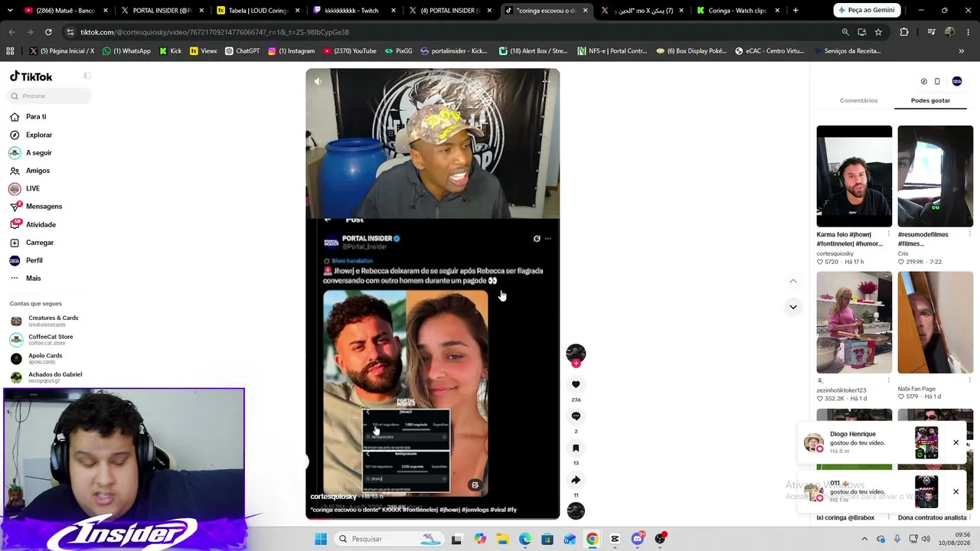Click Pesquisar taskbar search box
The image size is (980, 551).
[x=387, y=539]
